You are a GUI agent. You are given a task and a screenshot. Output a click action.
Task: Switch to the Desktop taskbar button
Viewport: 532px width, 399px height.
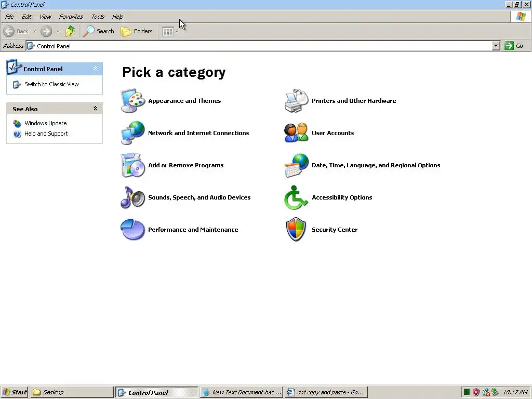tap(72, 392)
